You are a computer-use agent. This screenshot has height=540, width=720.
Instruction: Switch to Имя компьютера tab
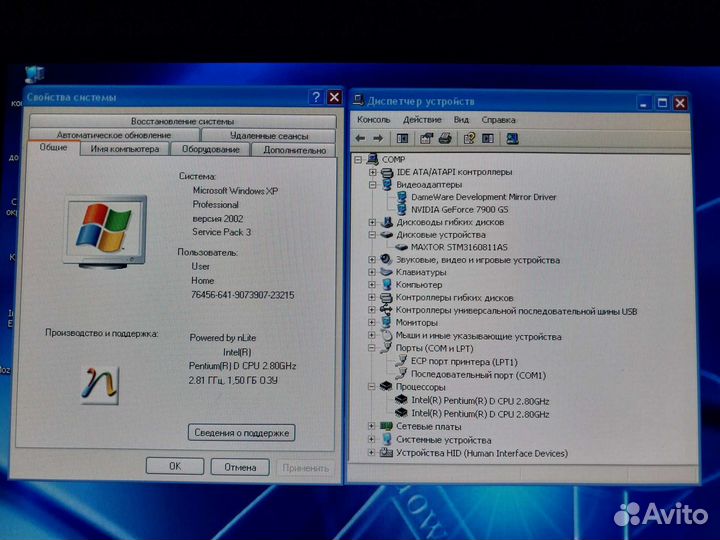(x=124, y=149)
